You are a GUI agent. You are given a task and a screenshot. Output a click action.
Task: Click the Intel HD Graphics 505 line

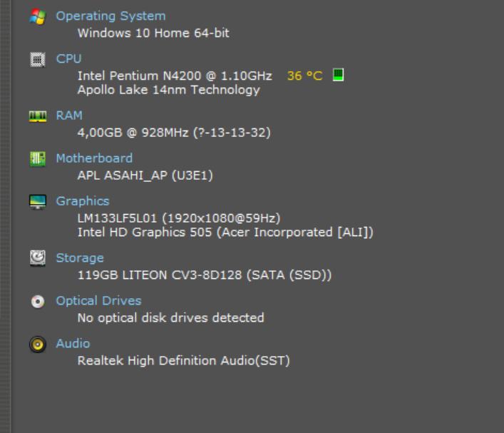click(x=225, y=232)
